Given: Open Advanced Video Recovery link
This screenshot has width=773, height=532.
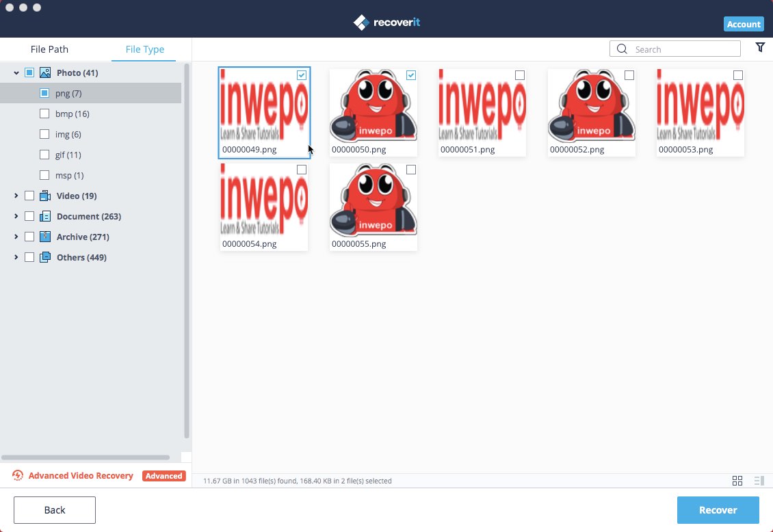Looking at the screenshot, I should (81, 476).
